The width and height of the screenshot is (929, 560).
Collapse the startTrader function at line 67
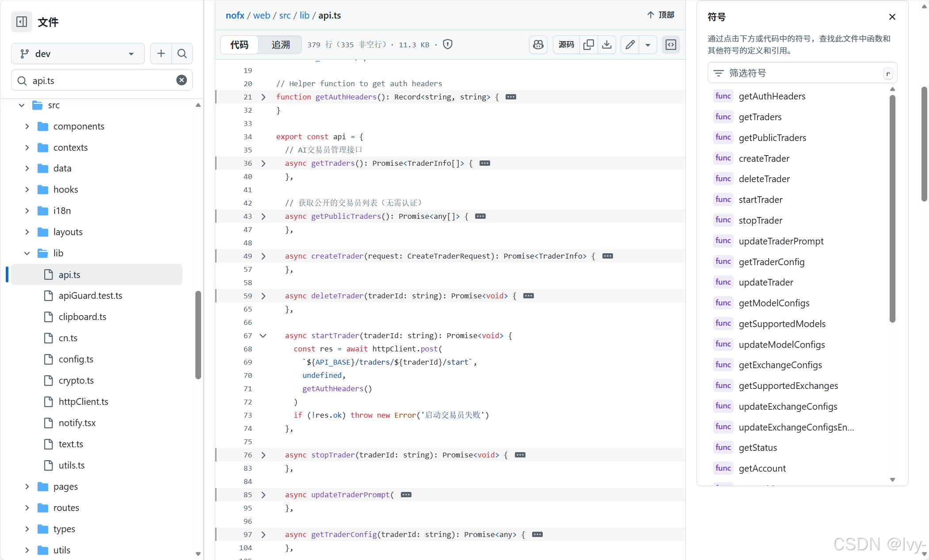click(x=263, y=335)
